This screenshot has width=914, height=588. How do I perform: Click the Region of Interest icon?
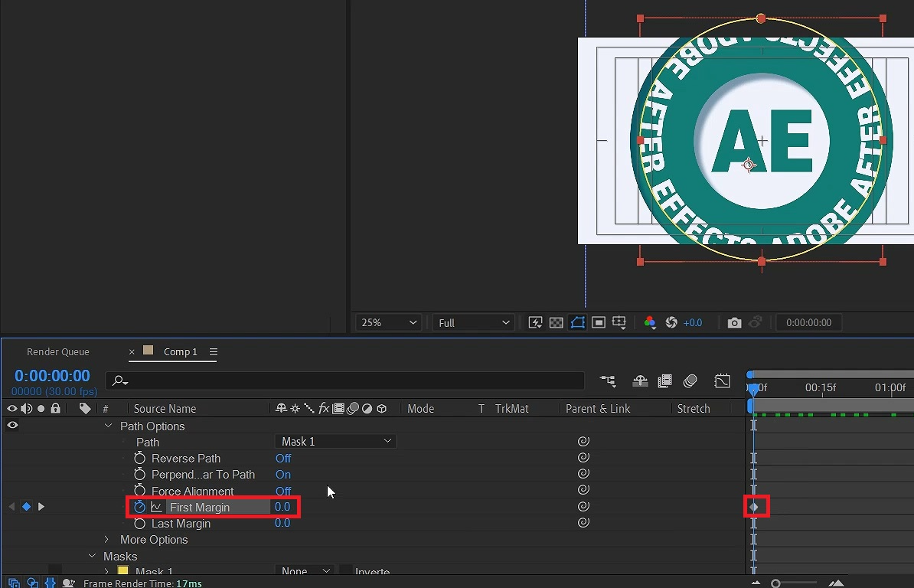point(598,322)
